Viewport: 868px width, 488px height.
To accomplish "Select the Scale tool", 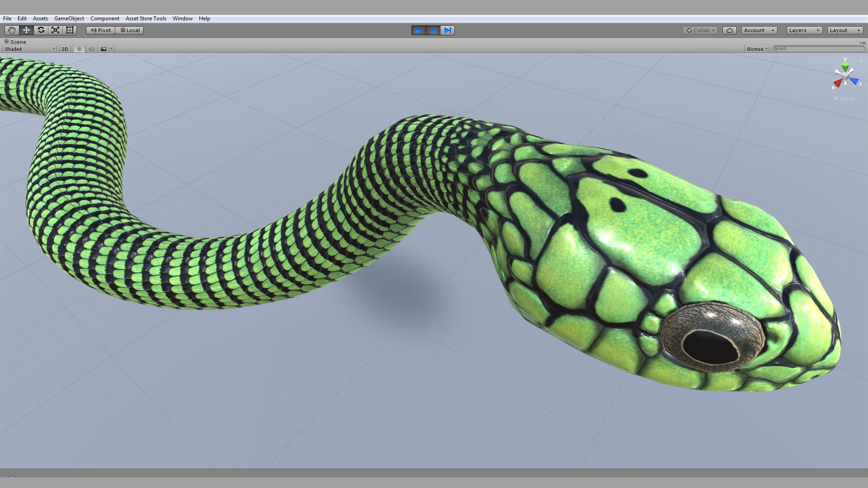I will (x=55, y=30).
